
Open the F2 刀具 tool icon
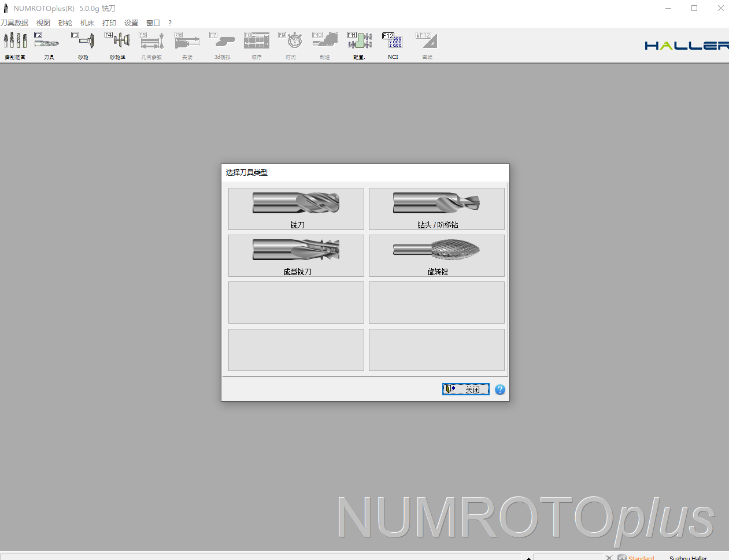(49, 46)
